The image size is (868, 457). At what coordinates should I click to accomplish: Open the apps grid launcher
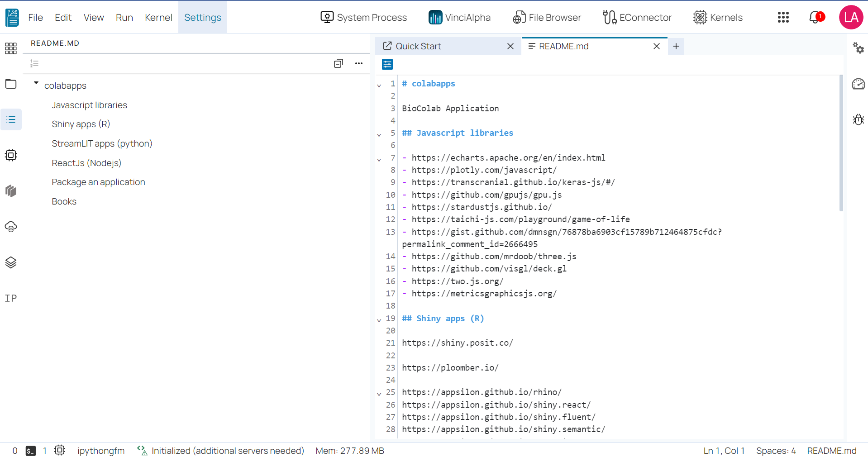pos(783,18)
